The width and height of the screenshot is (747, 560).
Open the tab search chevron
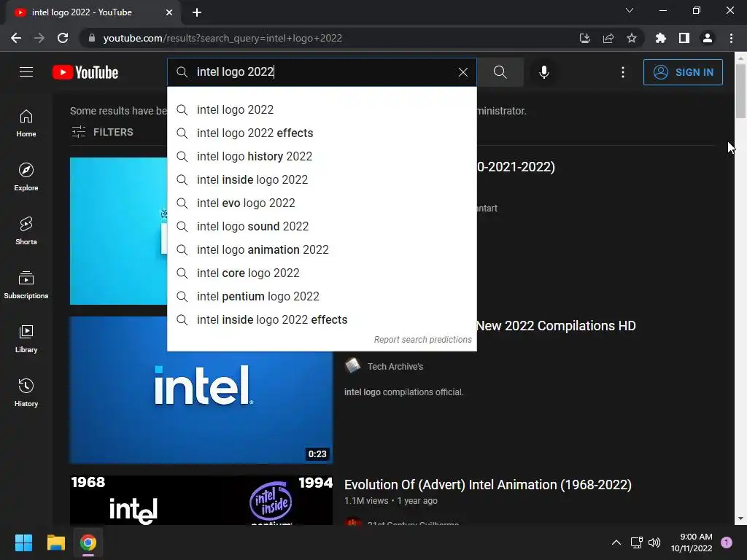630,10
